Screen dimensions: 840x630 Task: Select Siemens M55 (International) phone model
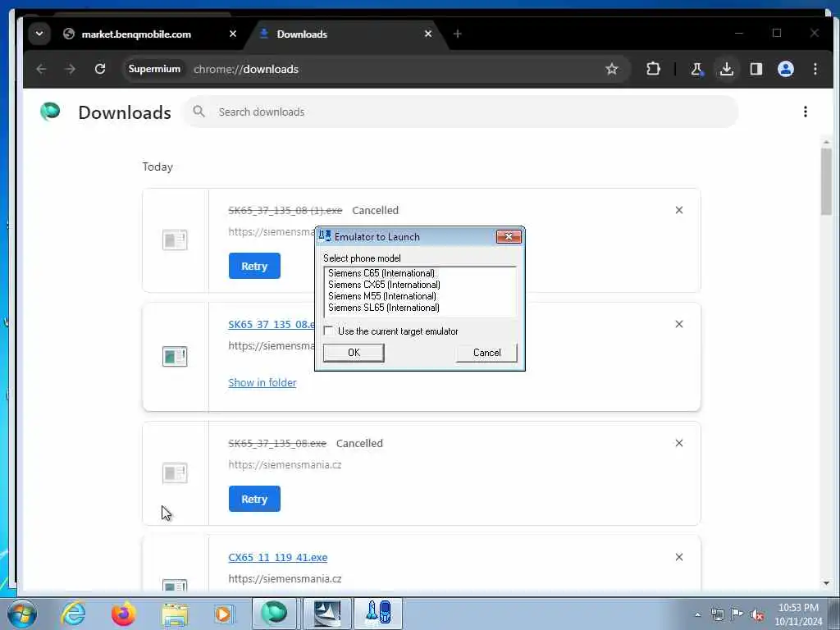pos(381,295)
